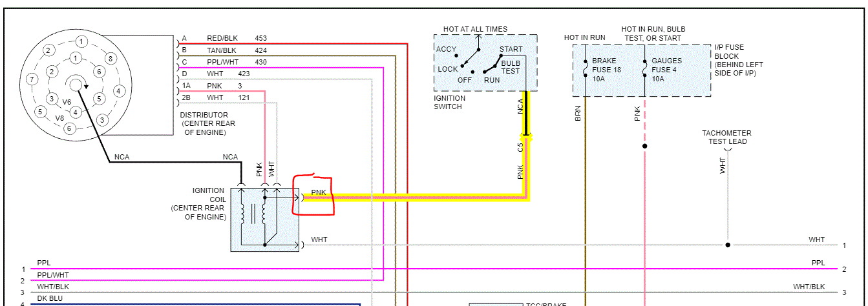The image size is (868, 306).
Task: Click the Brake Fuse 18 fuse symbol
Action: 585,69
